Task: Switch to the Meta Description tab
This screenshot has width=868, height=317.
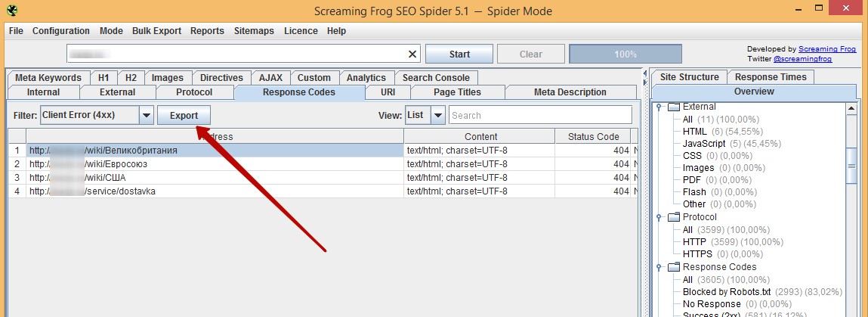Action: tap(570, 92)
